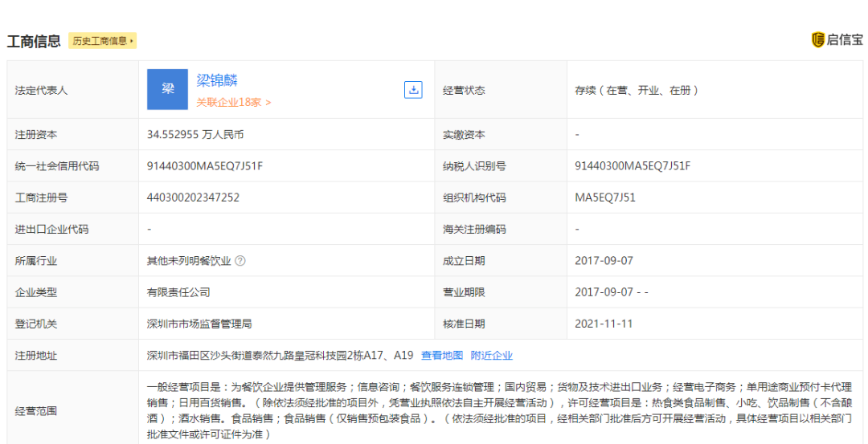Click the download icon beside 梁锦麟
The width and height of the screenshot is (868, 444).
click(413, 90)
